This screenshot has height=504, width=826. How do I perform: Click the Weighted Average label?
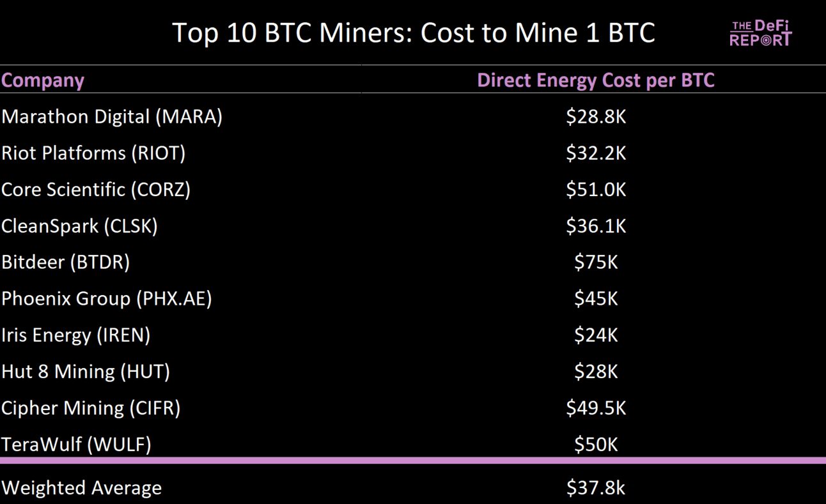81,488
